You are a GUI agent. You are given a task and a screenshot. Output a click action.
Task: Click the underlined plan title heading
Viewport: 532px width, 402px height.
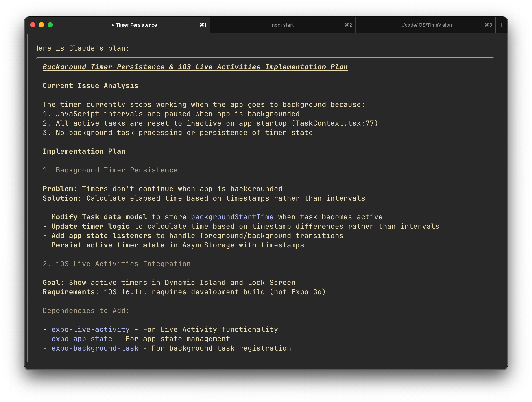(195, 67)
